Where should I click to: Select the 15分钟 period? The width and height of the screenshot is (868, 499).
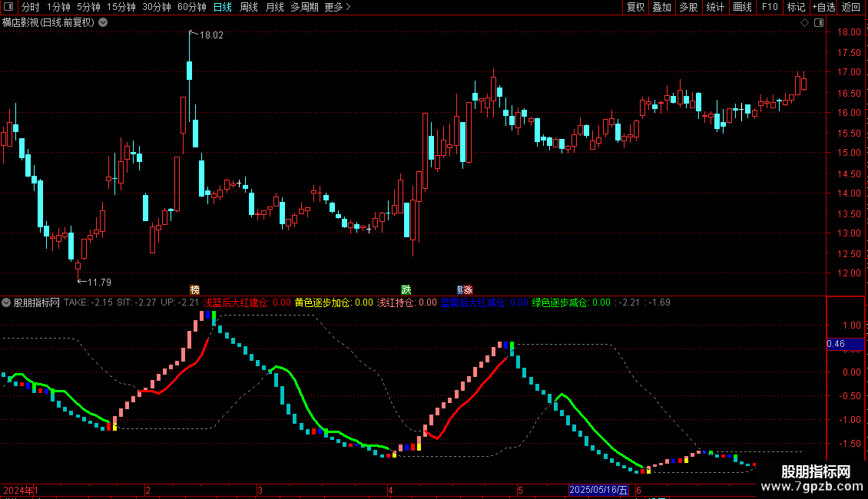pos(121,7)
